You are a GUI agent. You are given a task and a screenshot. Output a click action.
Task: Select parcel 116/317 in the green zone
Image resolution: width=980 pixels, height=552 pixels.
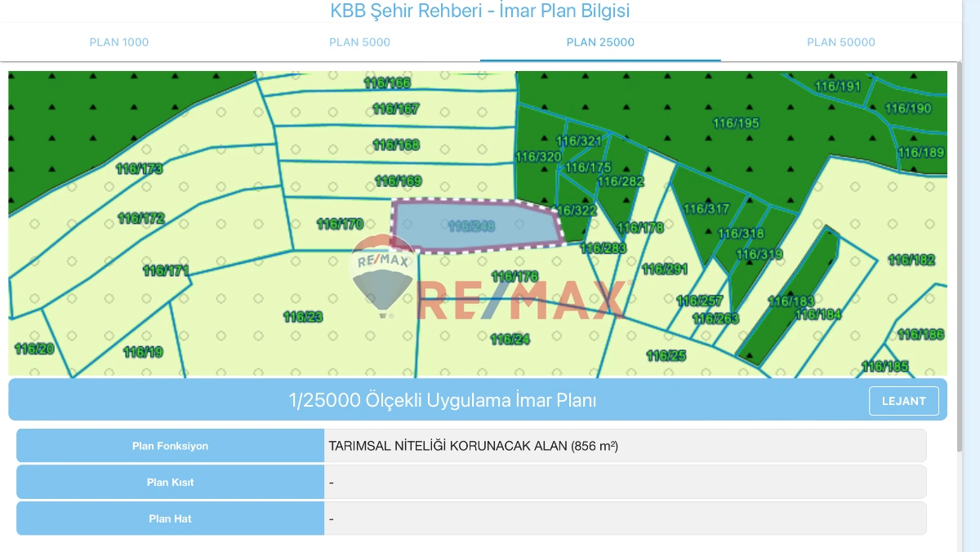pyautogui.click(x=706, y=209)
